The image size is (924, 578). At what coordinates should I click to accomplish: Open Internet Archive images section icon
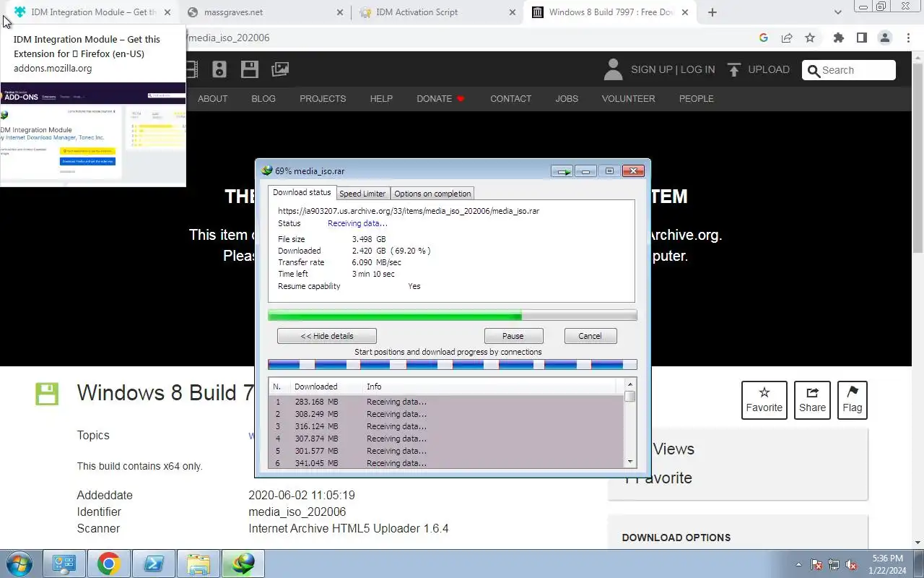[280, 69]
